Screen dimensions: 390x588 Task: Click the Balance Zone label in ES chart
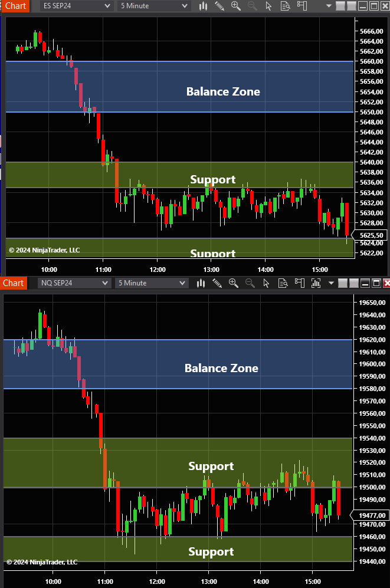223,91
